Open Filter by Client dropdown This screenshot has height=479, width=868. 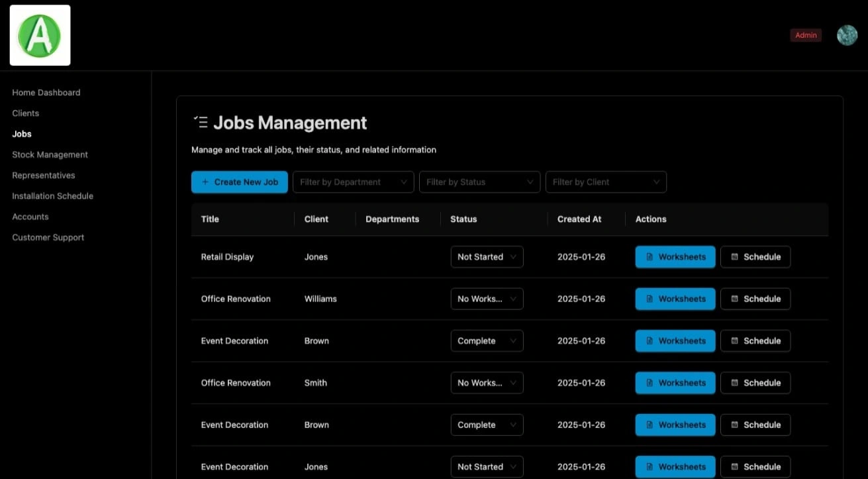(x=606, y=182)
